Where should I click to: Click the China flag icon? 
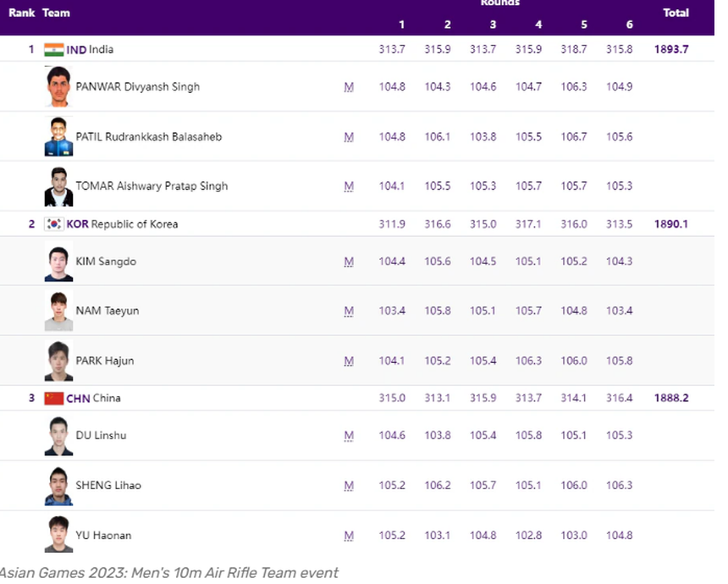54,399
